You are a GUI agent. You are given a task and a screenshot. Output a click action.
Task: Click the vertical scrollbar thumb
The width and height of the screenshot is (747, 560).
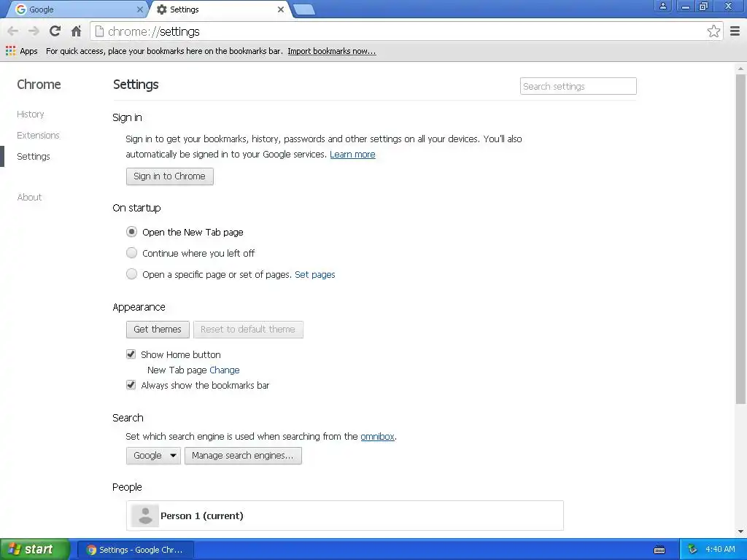coord(740,238)
